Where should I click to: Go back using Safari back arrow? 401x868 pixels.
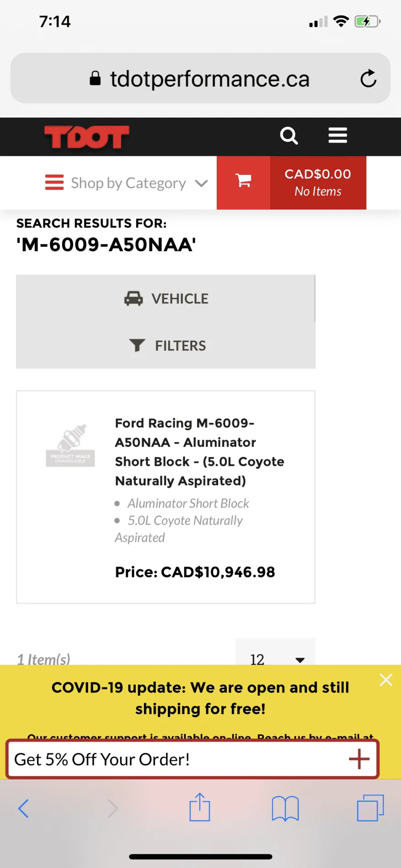pyautogui.click(x=23, y=809)
